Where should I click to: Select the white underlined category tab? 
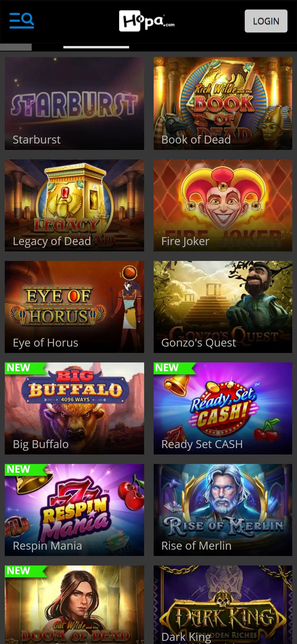pyautogui.click(x=96, y=47)
